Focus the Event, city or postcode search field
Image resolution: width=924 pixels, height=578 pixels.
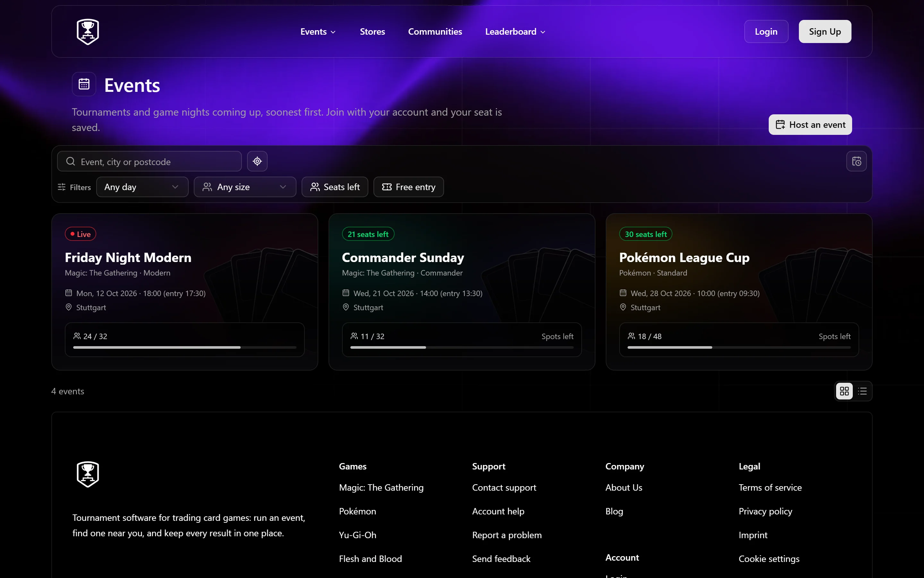pos(149,161)
